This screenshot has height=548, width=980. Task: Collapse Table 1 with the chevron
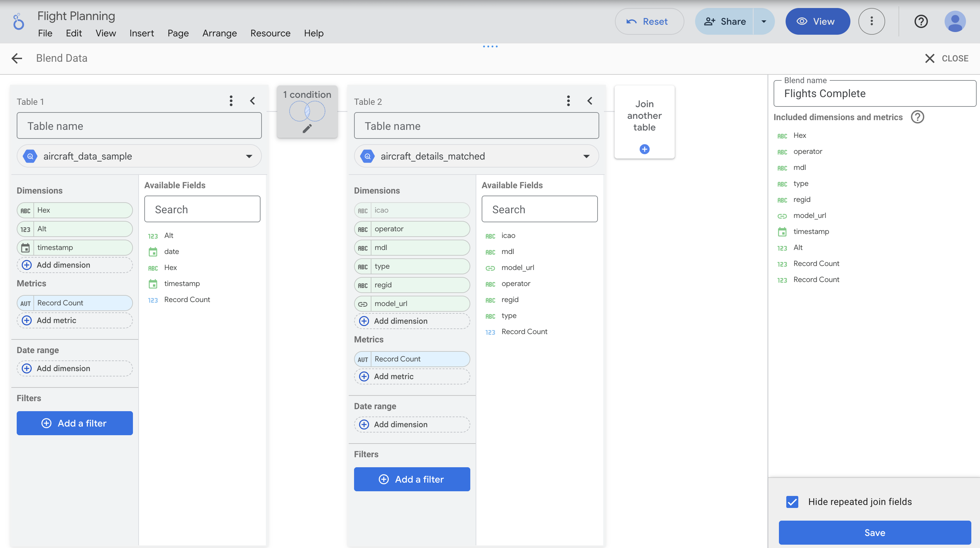click(252, 101)
